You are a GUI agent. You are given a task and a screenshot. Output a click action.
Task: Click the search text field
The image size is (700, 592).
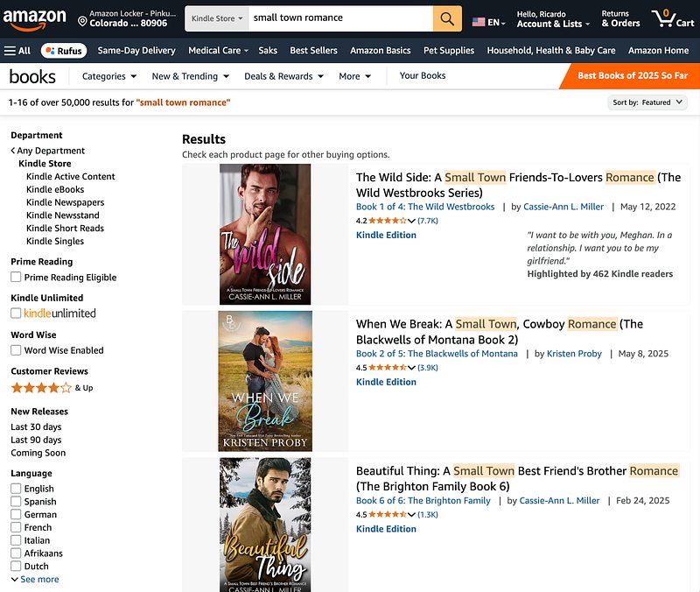340,18
